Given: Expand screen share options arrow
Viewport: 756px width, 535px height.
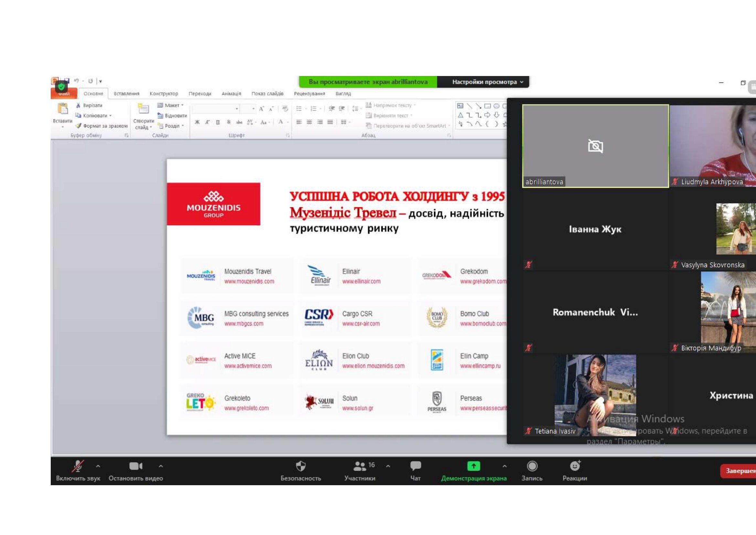Looking at the screenshot, I should [505, 466].
